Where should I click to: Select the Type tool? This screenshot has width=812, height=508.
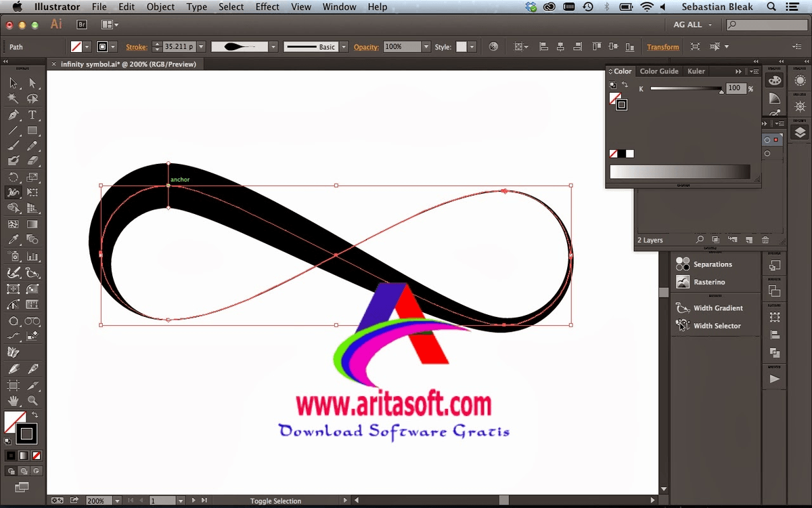click(x=32, y=115)
